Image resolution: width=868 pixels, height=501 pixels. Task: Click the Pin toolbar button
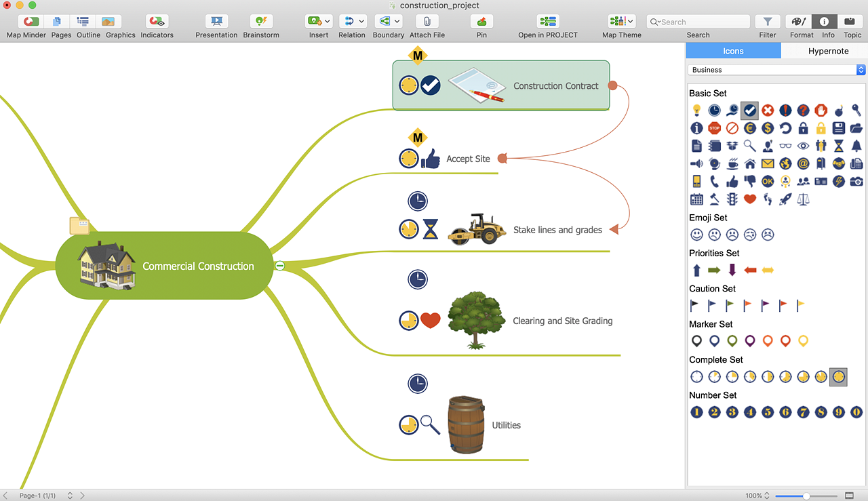481,22
